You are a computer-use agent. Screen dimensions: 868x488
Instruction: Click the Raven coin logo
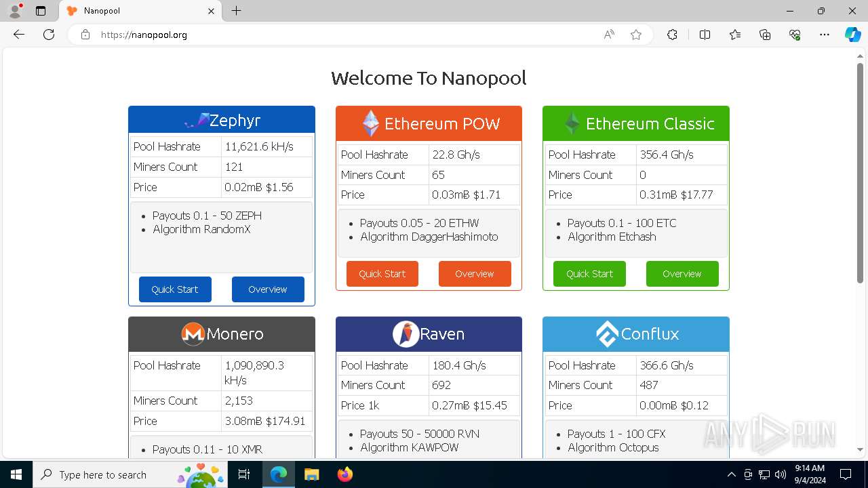click(x=406, y=334)
